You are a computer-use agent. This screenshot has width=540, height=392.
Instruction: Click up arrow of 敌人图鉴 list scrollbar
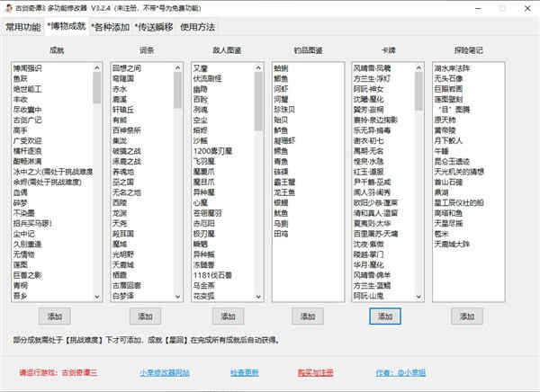pos(258,67)
